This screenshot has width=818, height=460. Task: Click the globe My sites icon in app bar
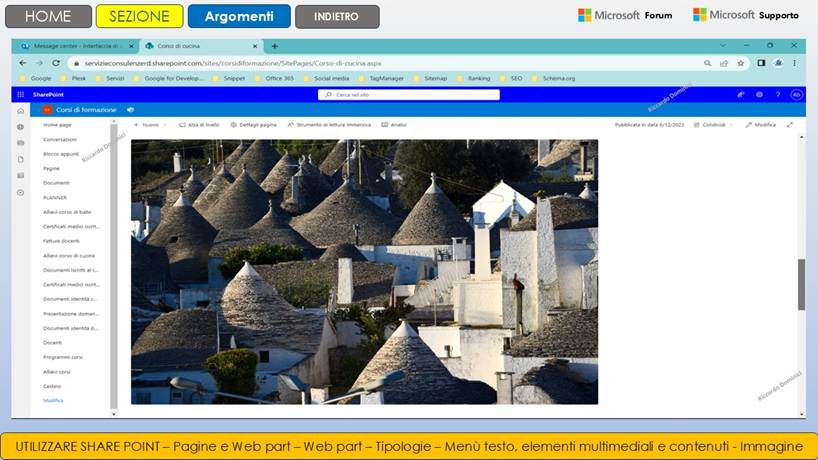pyautogui.click(x=20, y=127)
